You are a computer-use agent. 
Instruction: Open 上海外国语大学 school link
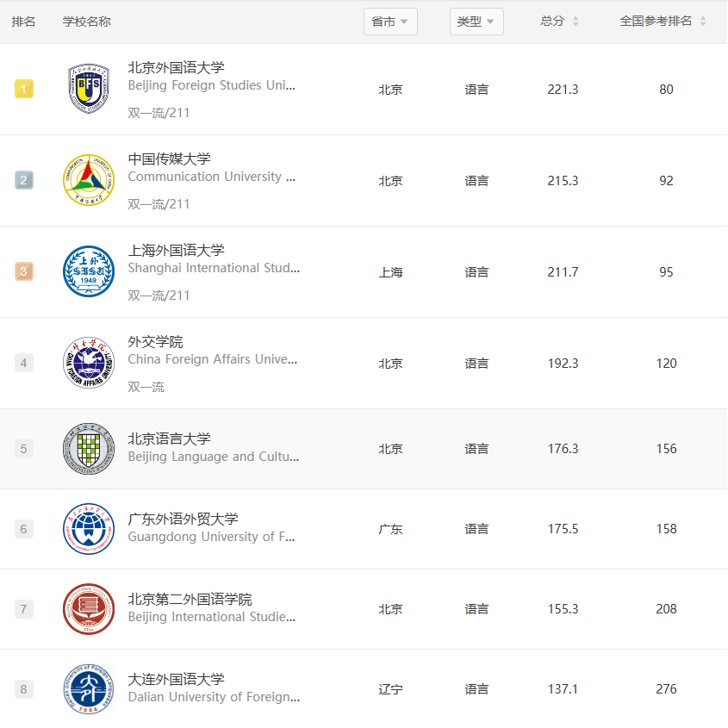(176, 251)
